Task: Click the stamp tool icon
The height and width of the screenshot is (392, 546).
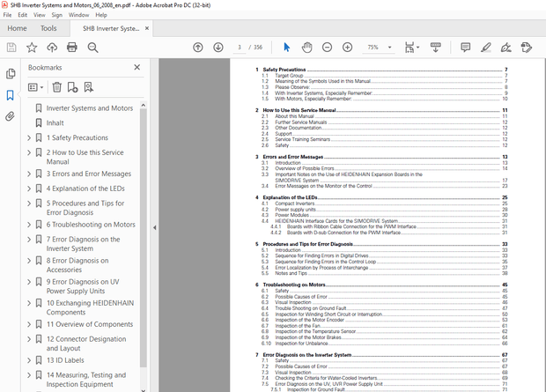Action: click(x=526, y=48)
